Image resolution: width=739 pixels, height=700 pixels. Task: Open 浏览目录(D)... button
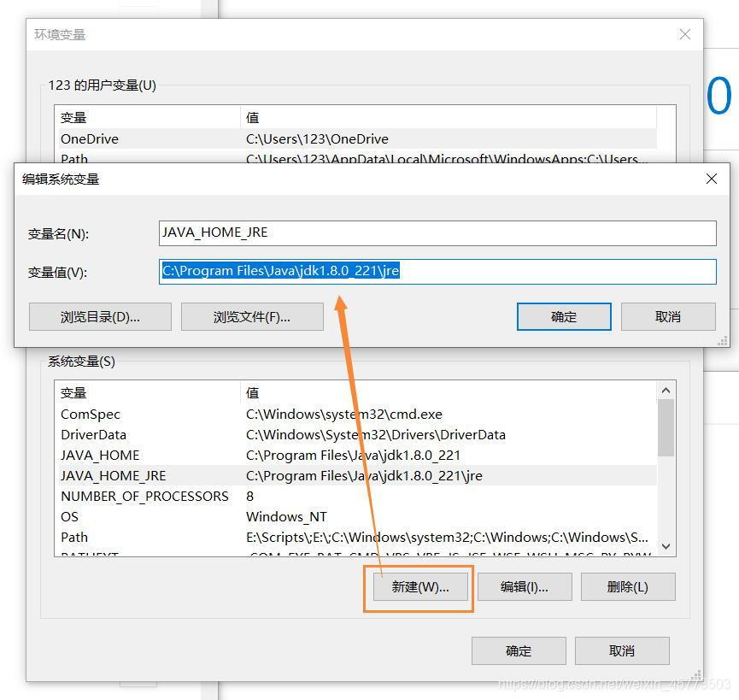pyautogui.click(x=100, y=317)
